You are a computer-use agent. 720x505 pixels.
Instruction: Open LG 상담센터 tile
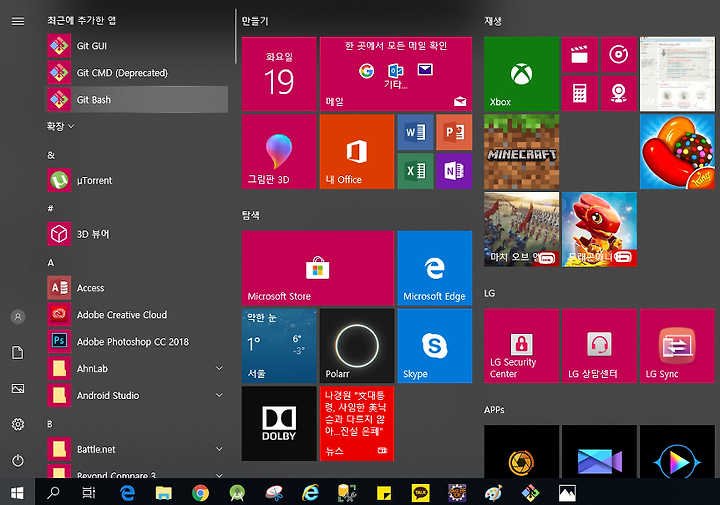click(599, 346)
